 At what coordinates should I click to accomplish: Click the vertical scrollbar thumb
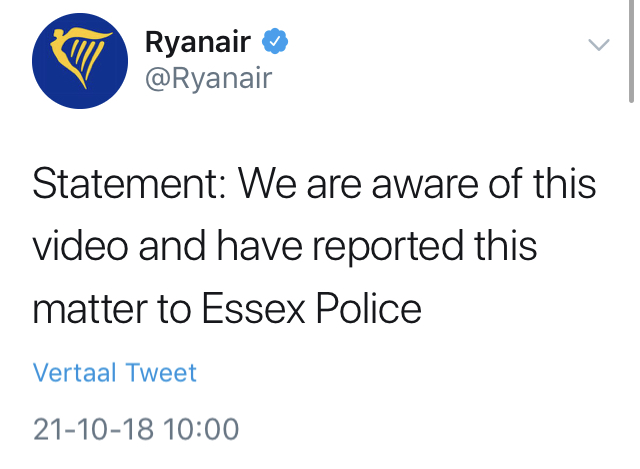pos(631,51)
